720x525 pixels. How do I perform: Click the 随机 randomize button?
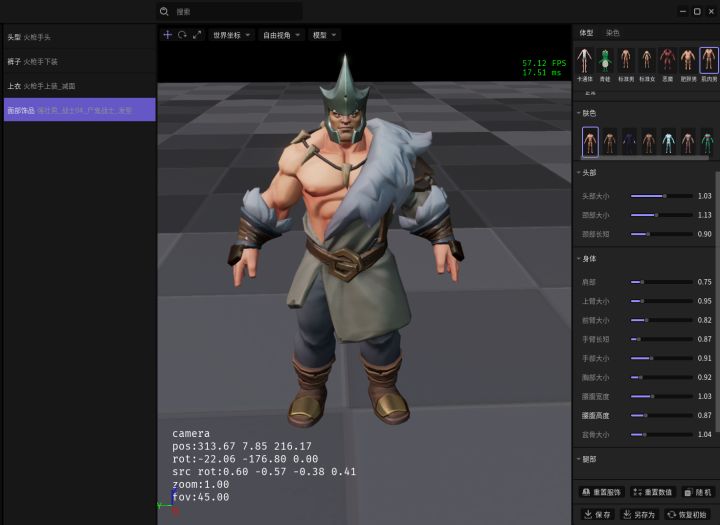point(698,492)
